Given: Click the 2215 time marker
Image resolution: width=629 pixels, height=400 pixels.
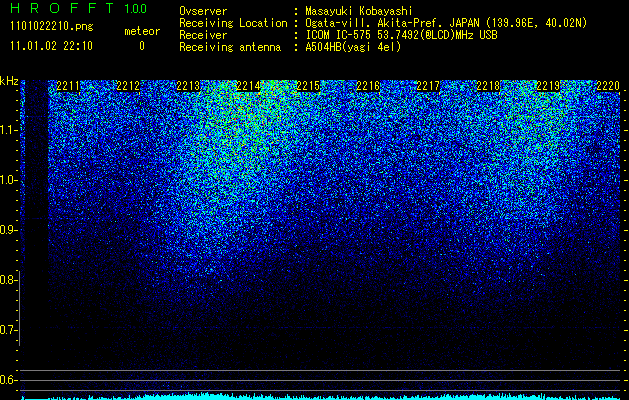Looking at the screenshot, I should [308, 86].
